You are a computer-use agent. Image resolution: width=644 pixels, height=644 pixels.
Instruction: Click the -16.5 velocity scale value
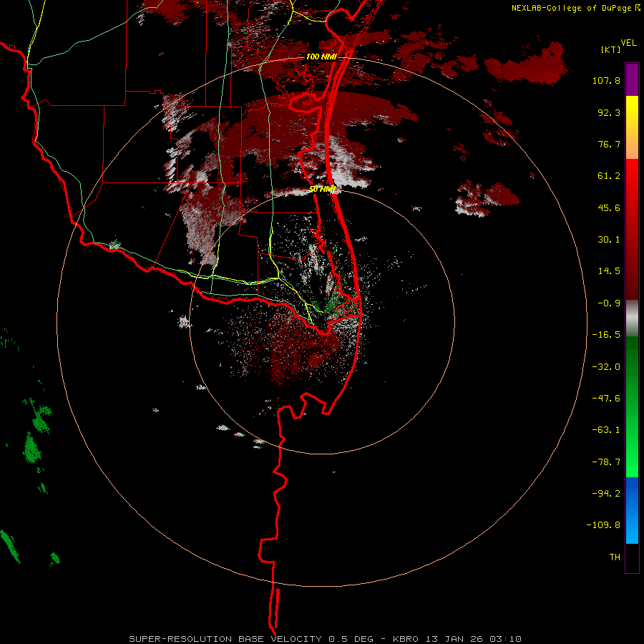[x=606, y=335]
